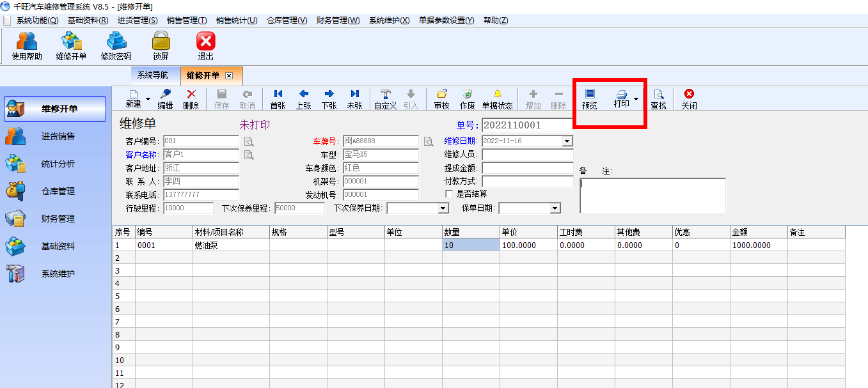868x388 pixels.
Task: Close the 维修开单 tab with X
Action: pos(229,75)
